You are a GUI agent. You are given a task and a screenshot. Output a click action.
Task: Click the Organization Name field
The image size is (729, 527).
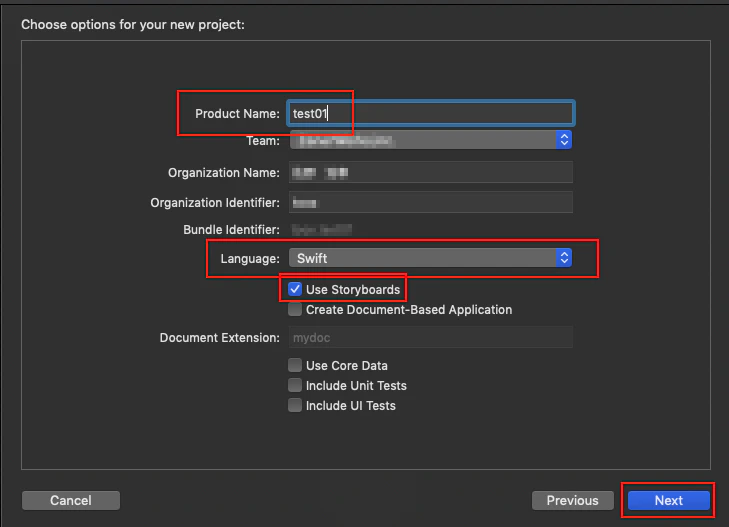[x=431, y=173]
